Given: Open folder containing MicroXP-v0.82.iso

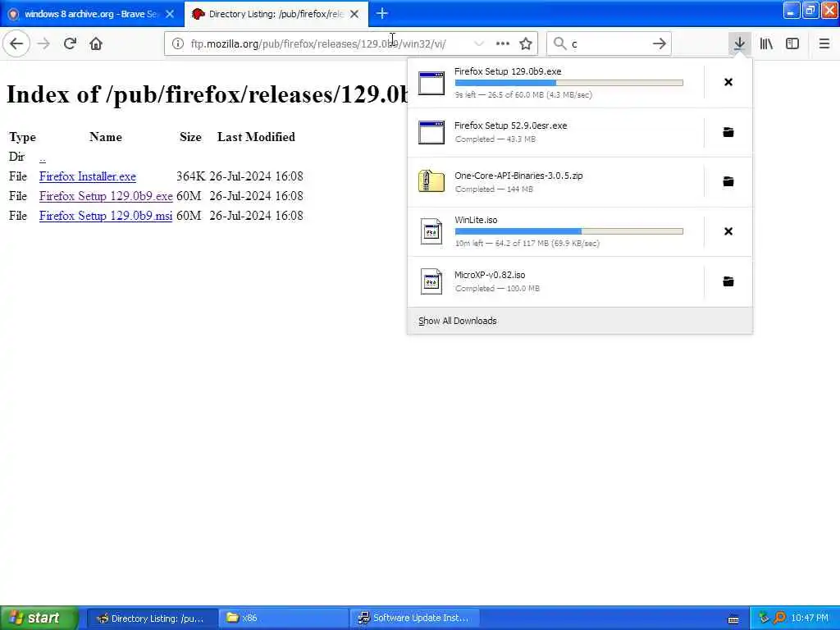Looking at the screenshot, I should click(x=728, y=281).
